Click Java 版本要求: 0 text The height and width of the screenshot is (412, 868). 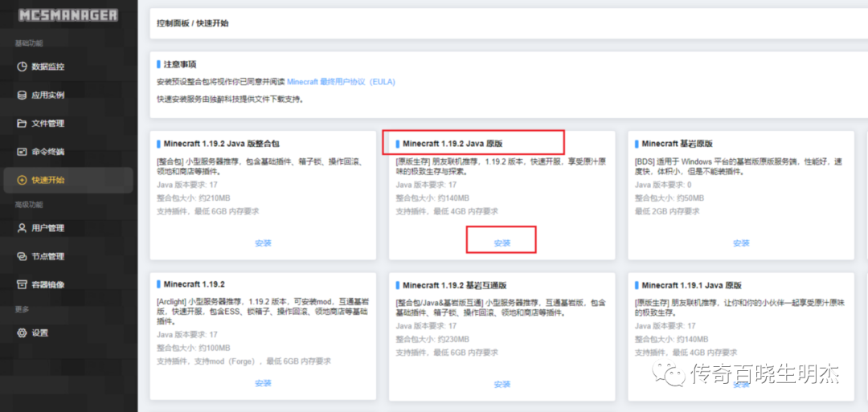pyautogui.click(x=665, y=185)
